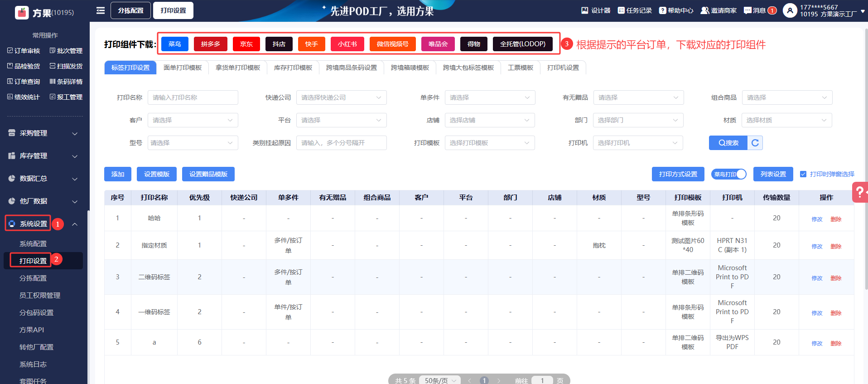Switch to the 打印机设置 tab

pyautogui.click(x=563, y=68)
